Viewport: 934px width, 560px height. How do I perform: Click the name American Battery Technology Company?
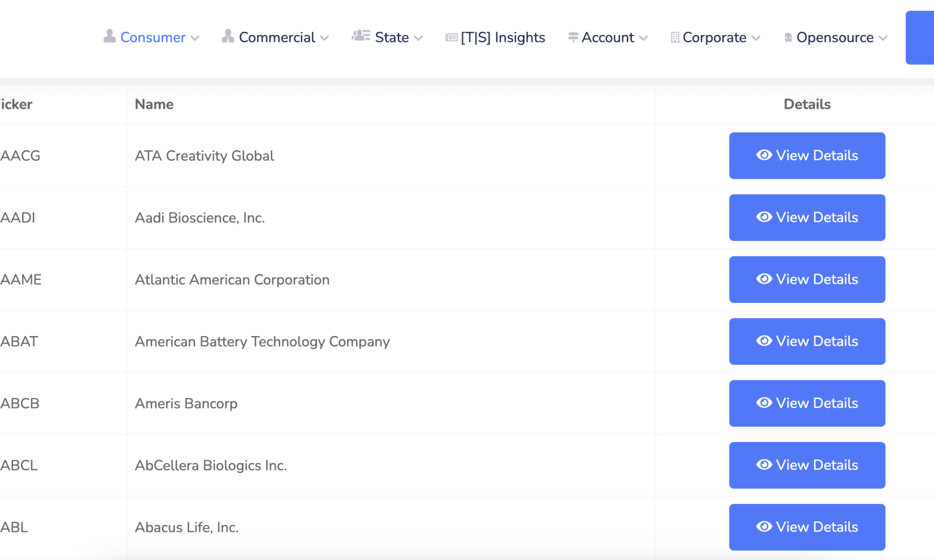tap(262, 342)
